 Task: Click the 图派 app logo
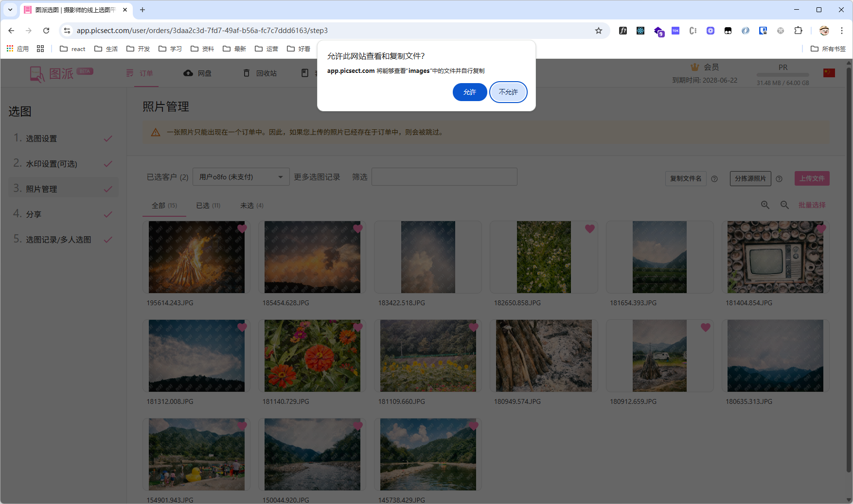(55, 73)
